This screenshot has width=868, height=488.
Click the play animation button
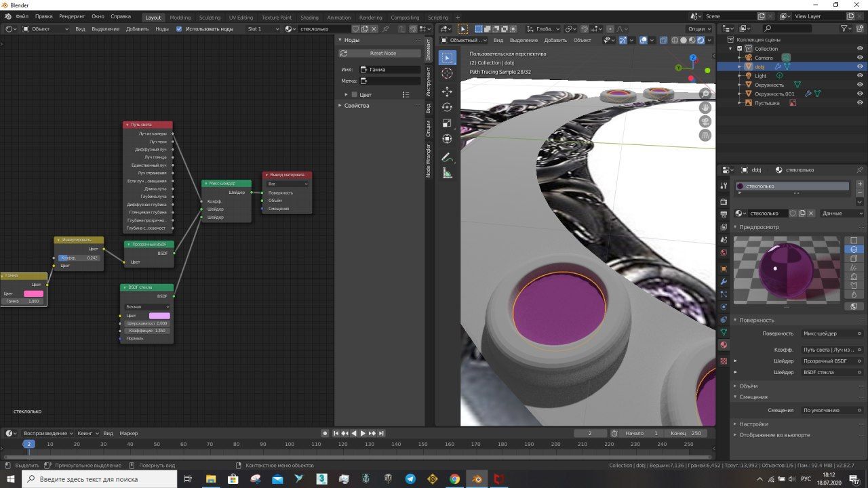pyautogui.click(x=363, y=433)
